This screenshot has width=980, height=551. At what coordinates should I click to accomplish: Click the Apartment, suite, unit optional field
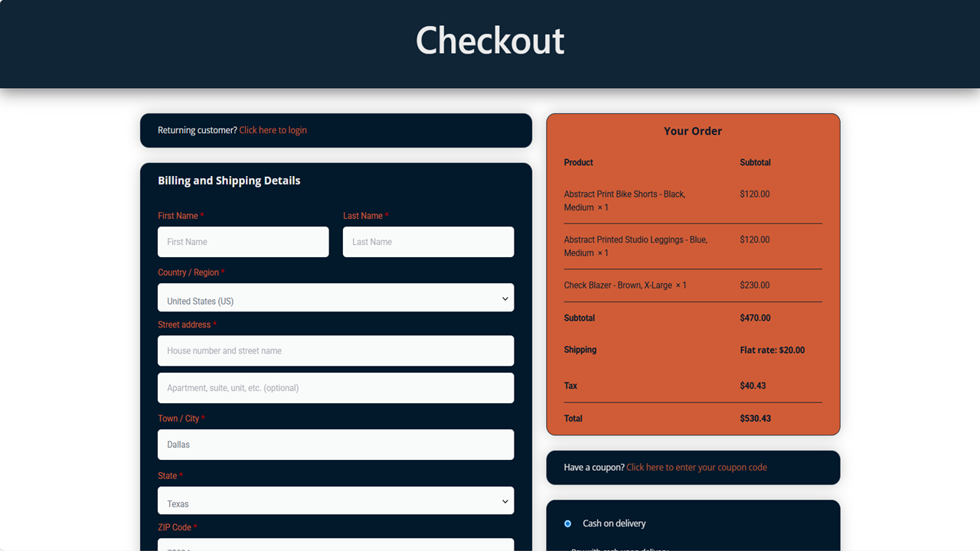(335, 388)
